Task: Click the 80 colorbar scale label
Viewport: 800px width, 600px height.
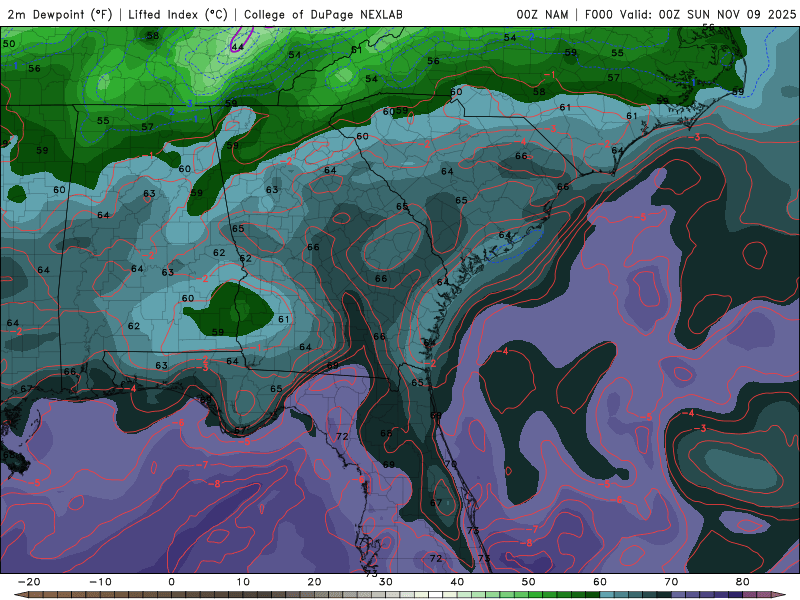Action: 743,582
